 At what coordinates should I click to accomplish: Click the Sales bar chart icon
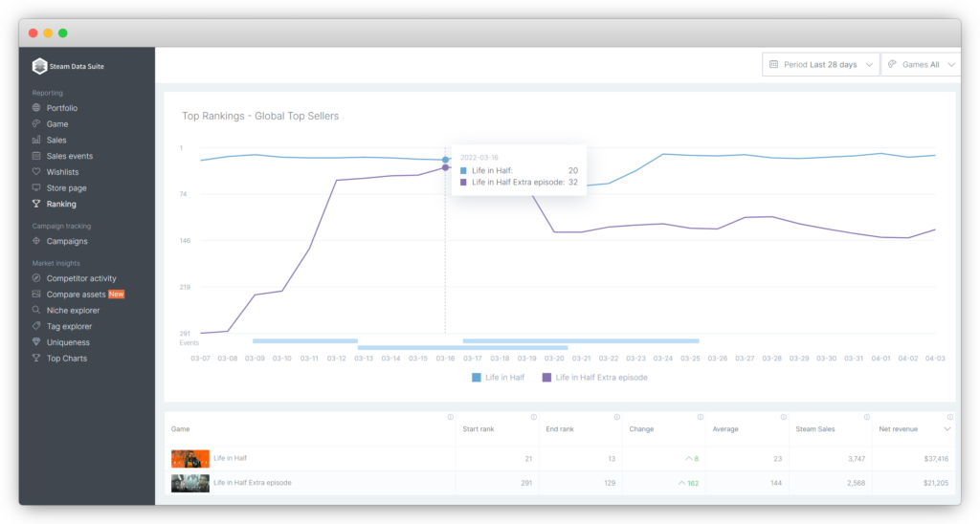36,140
